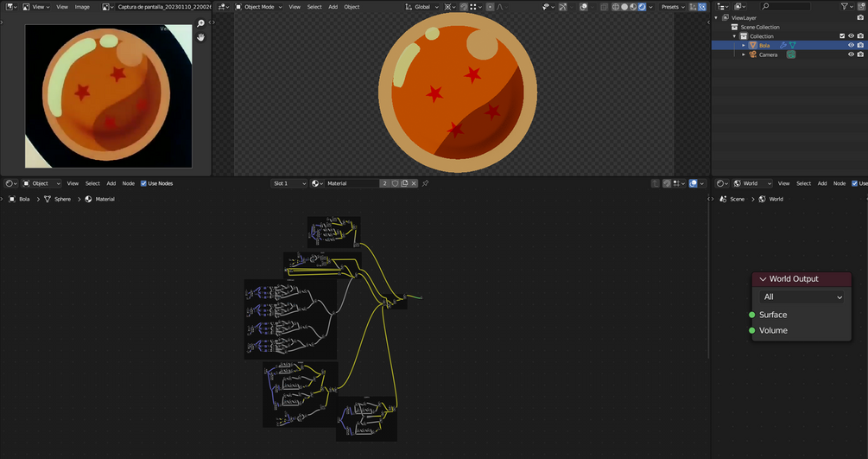This screenshot has width=868, height=459.
Task: Disable Bola in renders via camera icon
Action: pyautogui.click(x=860, y=46)
